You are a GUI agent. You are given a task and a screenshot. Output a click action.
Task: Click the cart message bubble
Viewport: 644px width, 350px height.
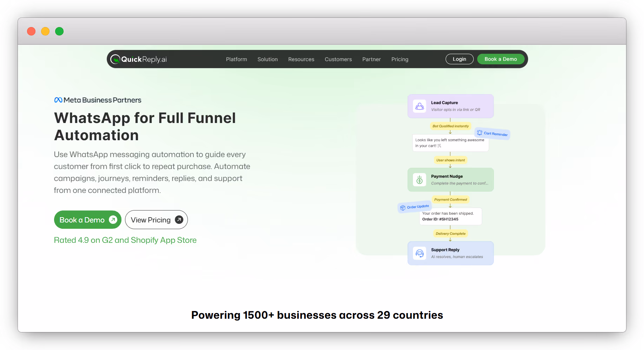[x=451, y=143]
